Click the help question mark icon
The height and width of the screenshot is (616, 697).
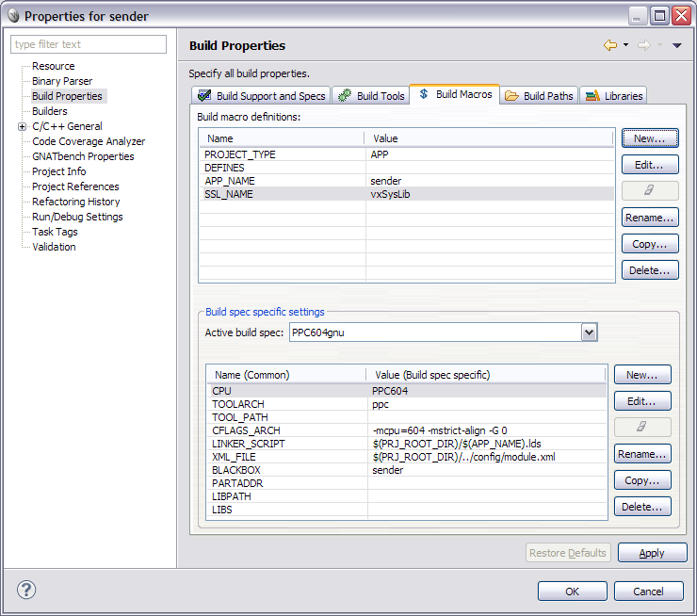pyautogui.click(x=26, y=590)
